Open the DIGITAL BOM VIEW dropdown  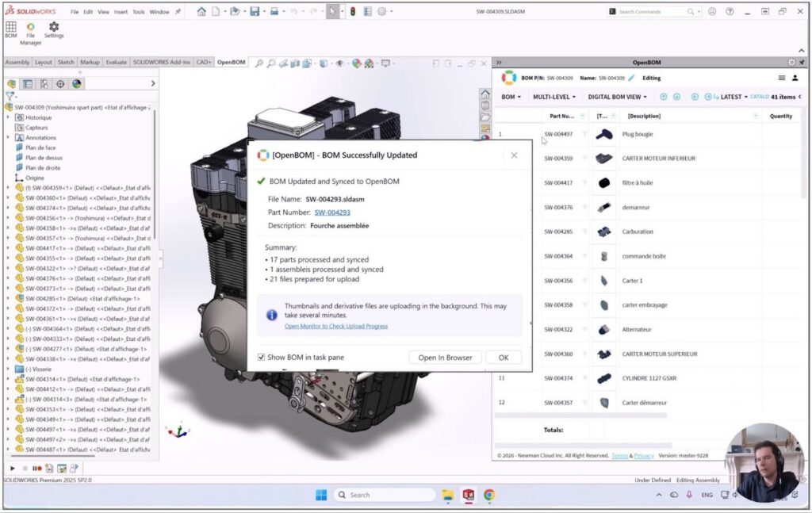click(617, 97)
